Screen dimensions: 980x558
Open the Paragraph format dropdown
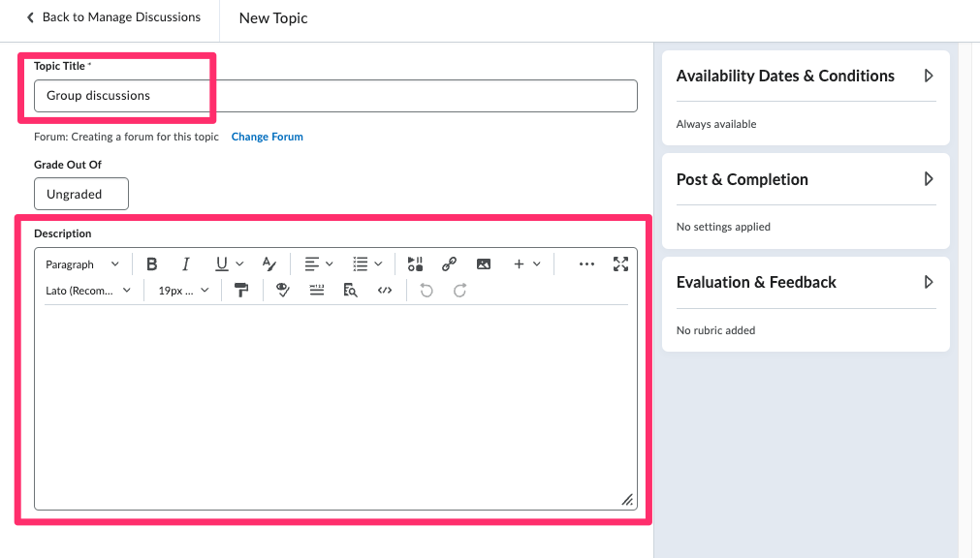tap(82, 264)
